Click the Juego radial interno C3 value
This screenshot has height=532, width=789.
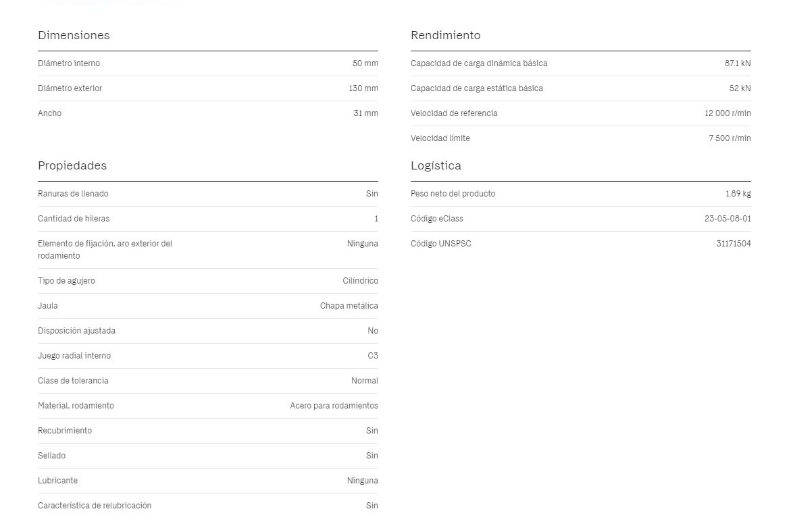click(x=373, y=356)
